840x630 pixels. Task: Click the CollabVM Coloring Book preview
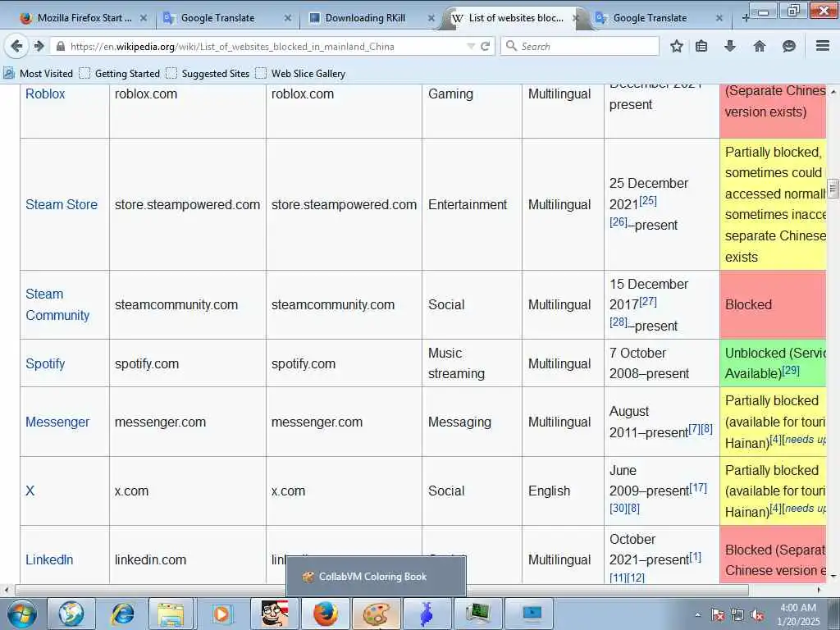[x=376, y=577]
